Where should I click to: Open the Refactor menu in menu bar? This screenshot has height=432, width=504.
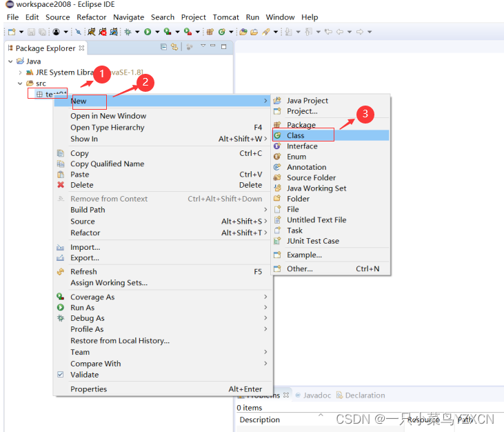pos(91,17)
